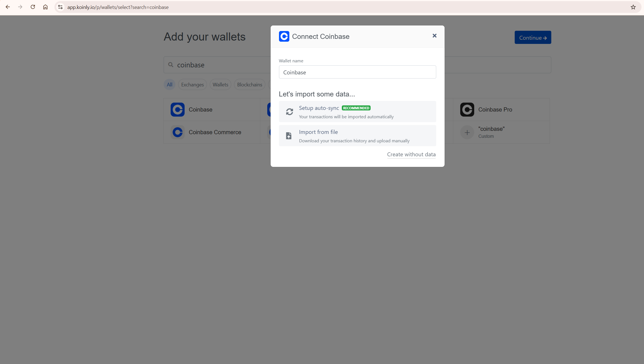Image resolution: width=644 pixels, height=364 pixels.
Task: Bookmark the page using the star icon
Action: (633, 7)
